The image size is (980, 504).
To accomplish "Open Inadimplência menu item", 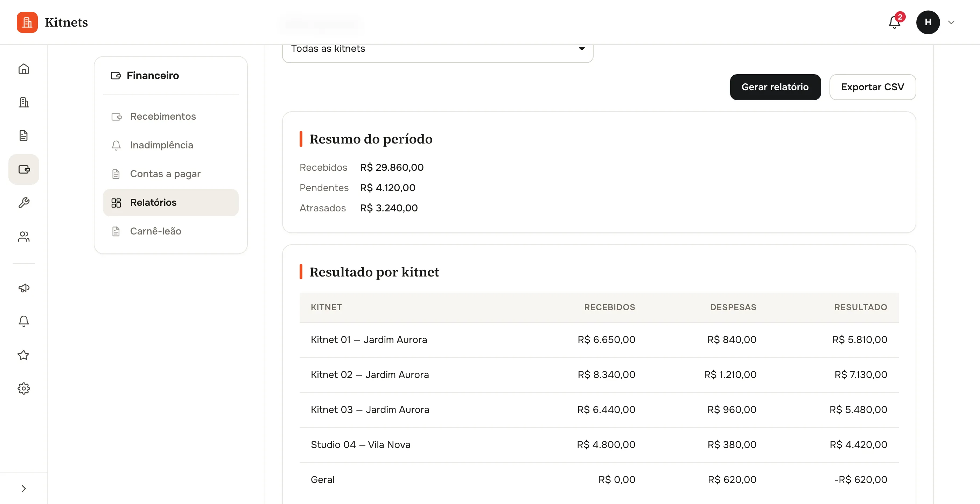I will point(170,145).
